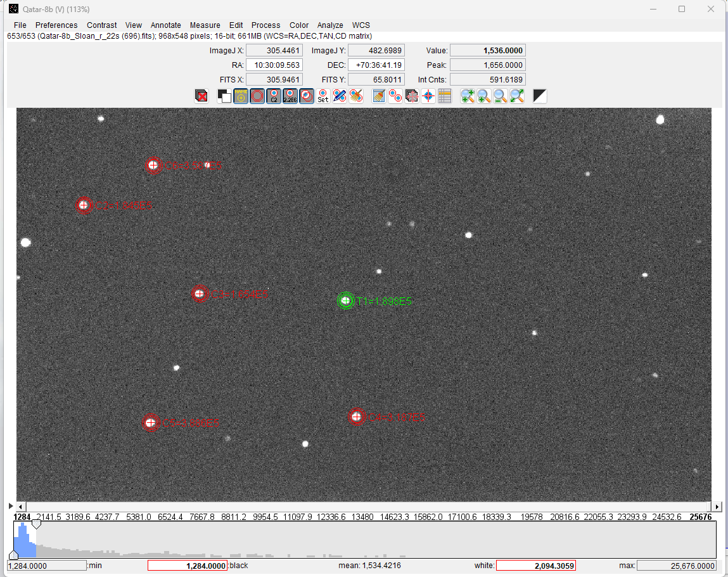728x577 pixels.
Task: Toggle the NAME aperture label display
Action: click(x=241, y=96)
